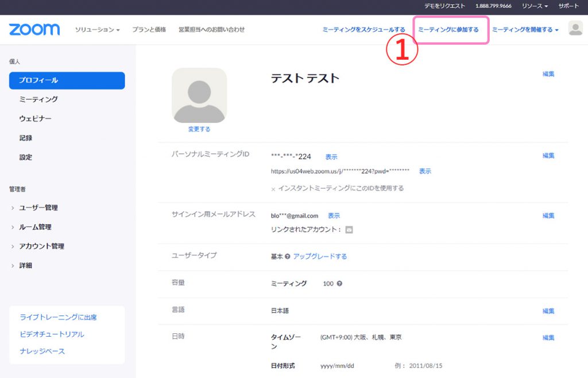Click the yyyy/mm/dd date format value
Image resolution: width=588 pixels, height=378 pixels.
click(x=337, y=365)
